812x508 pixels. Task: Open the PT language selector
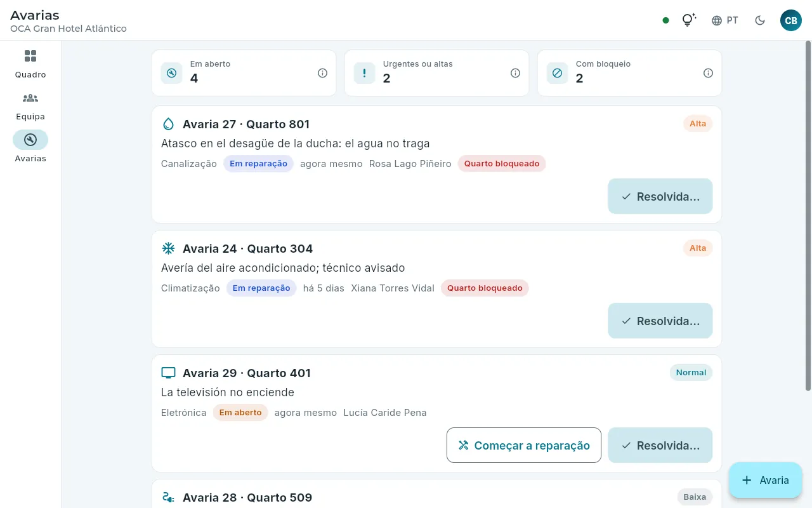point(724,20)
